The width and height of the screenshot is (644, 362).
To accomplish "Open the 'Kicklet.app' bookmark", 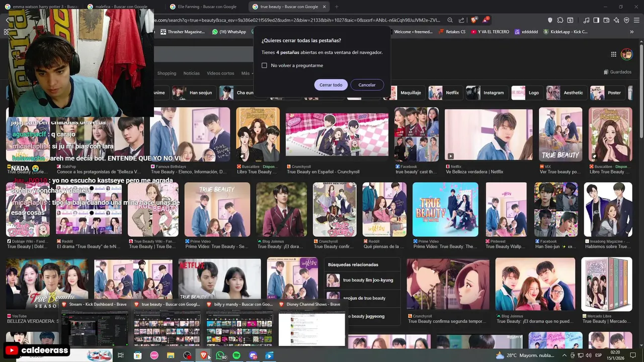I will click(x=565, y=32).
